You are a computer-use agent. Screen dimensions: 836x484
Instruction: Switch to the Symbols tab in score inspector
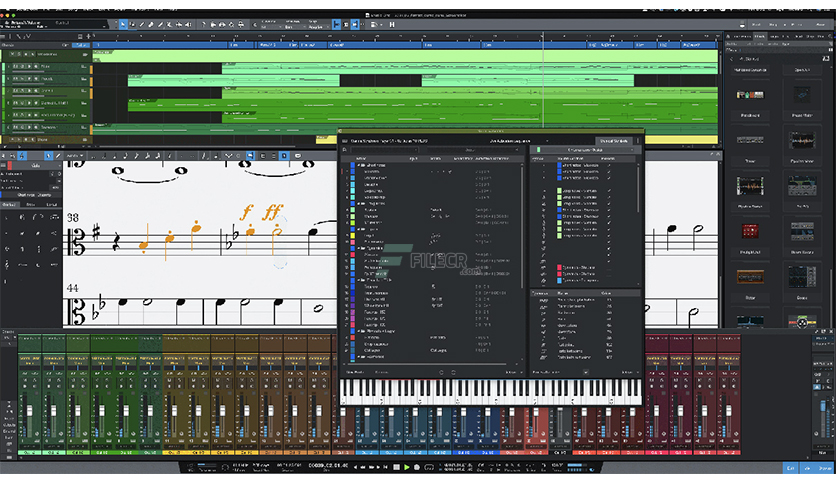(10, 204)
